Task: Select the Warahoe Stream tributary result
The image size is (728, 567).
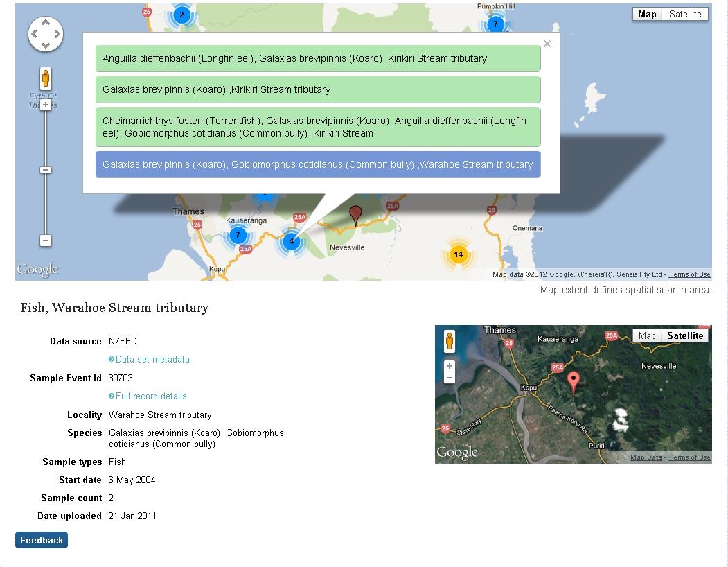Action: point(318,164)
